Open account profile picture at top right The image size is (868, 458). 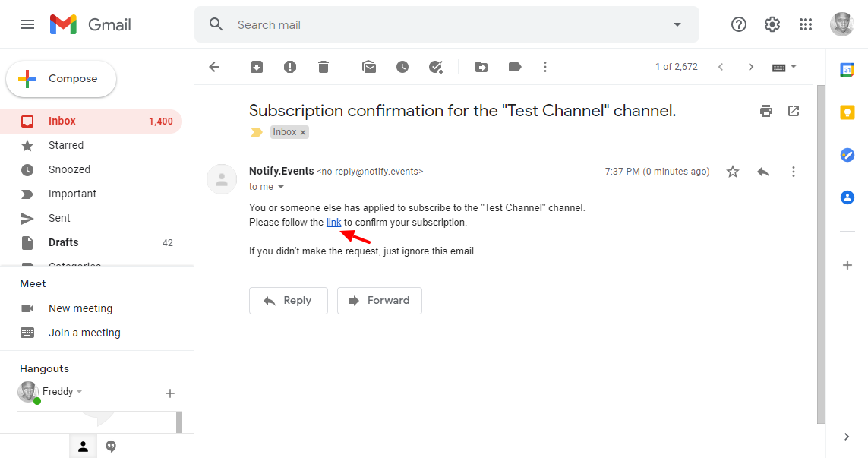click(x=842, y=24)
